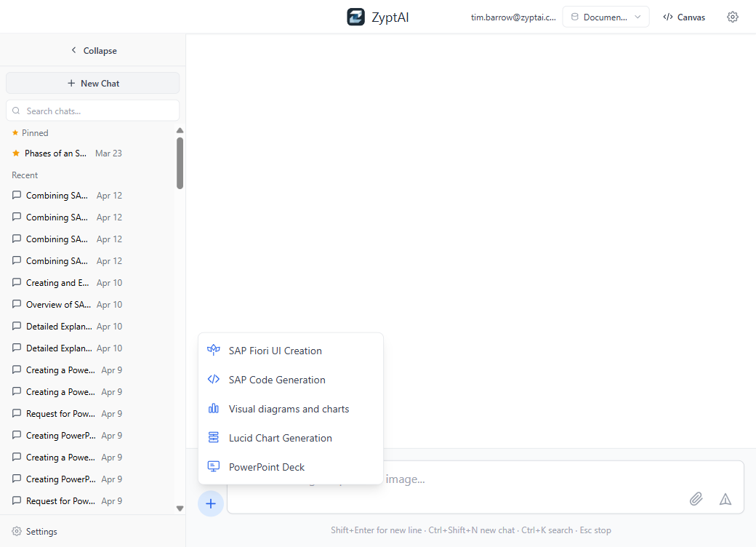
Task: Collapse the sidebar
Action: coord(93,51)
